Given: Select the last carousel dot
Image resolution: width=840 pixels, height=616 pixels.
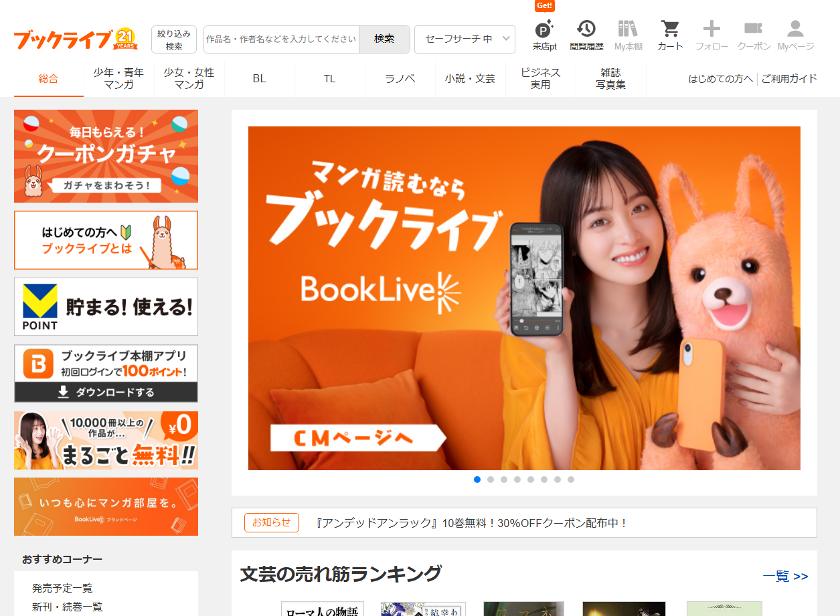Looking at the screenshot, I should 571,480.
